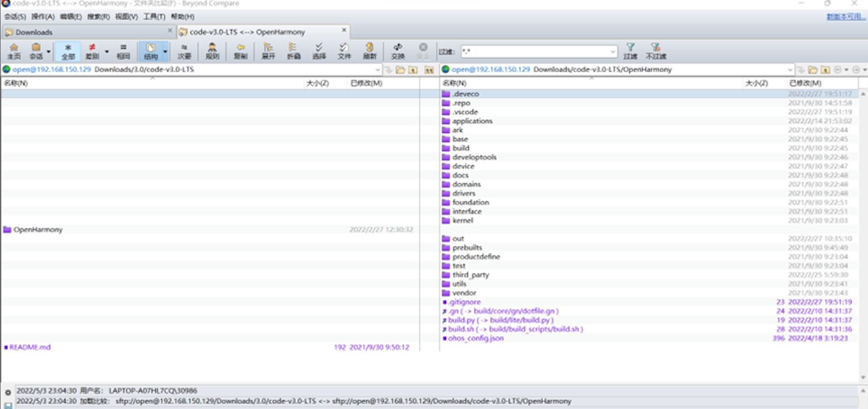Open the Home (主页) view
Screen dimensions: 868x409
coord(14,51)
